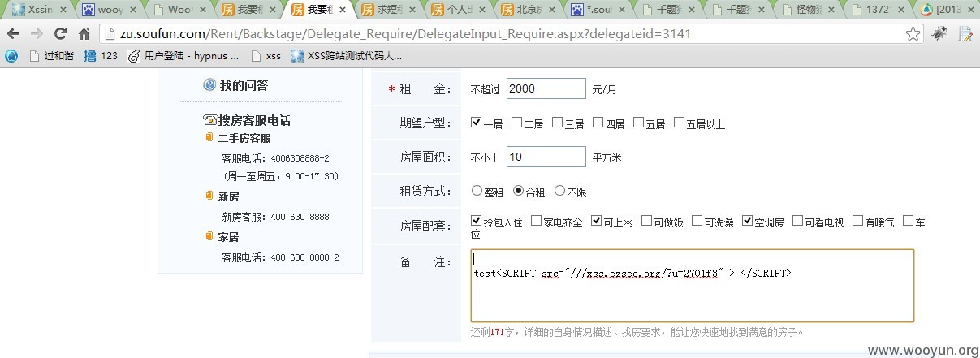
Task: Check the 三居 checkbox
Action: 558,123
